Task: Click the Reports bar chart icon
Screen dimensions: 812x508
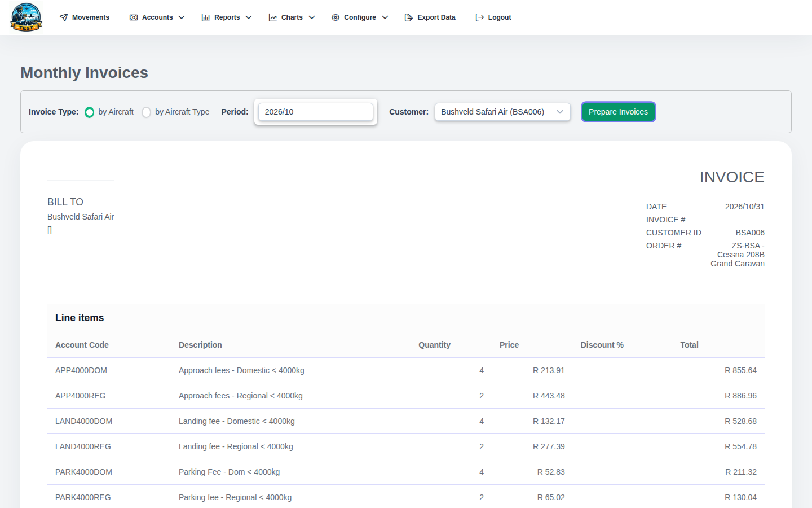Action: (206, 17)
